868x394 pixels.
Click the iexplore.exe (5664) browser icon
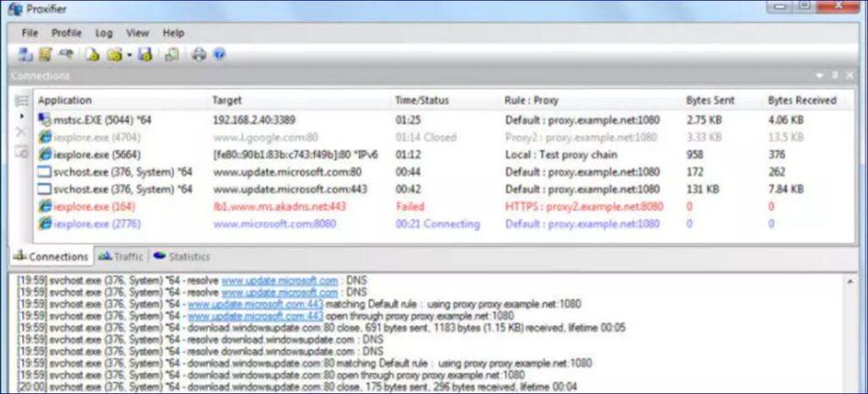pos(44,154)
